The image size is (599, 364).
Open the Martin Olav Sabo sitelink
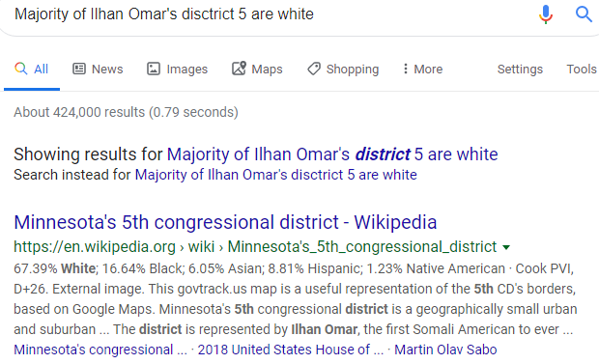tap(445, 350)
